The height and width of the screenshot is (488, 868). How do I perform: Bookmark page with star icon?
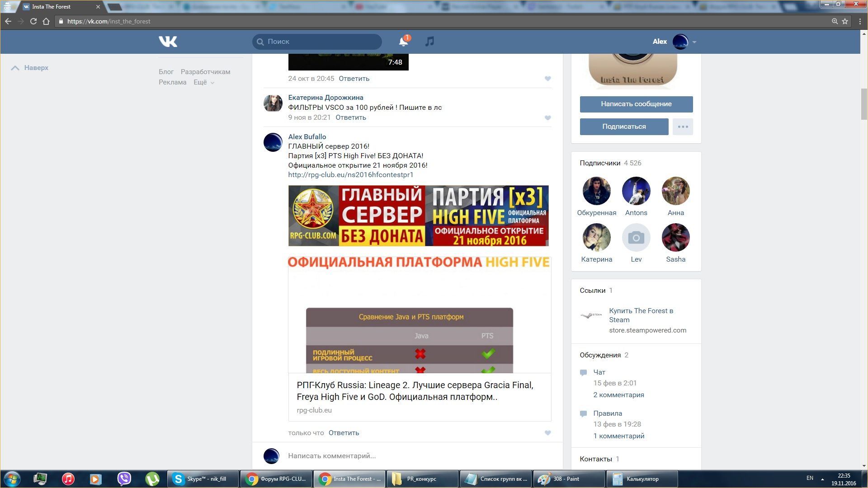point(845,21)
